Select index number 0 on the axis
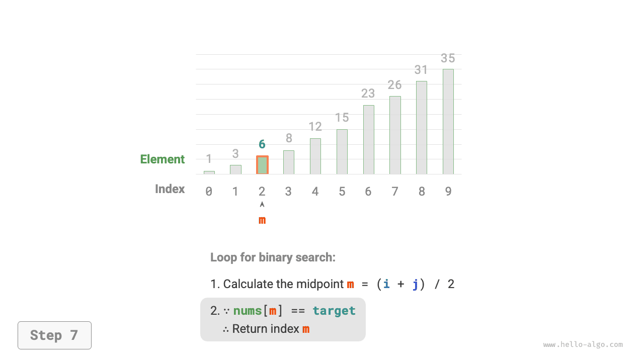Image resolution: width=644 pixels, height=362 pixels. [x=209, y=192]
